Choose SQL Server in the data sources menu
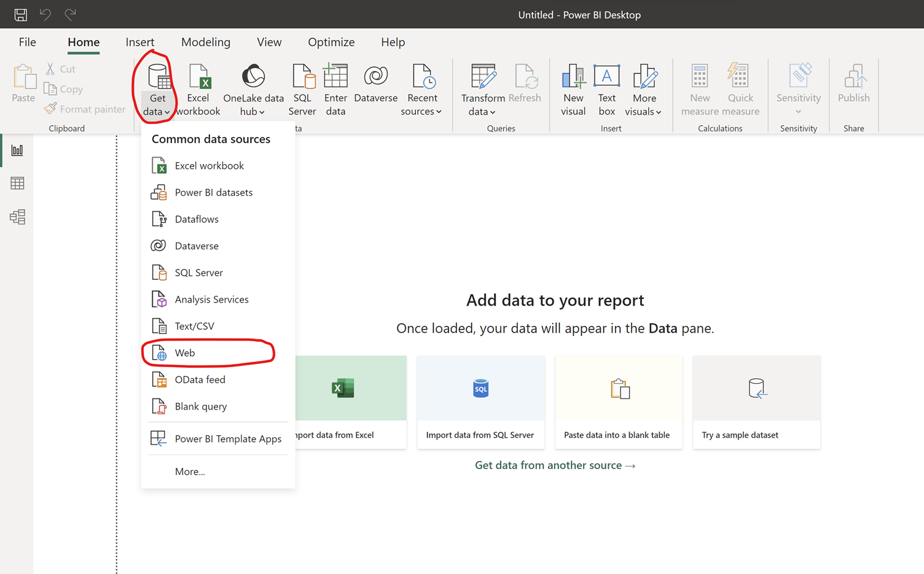 pyautogui.click(x=218, y=273)
